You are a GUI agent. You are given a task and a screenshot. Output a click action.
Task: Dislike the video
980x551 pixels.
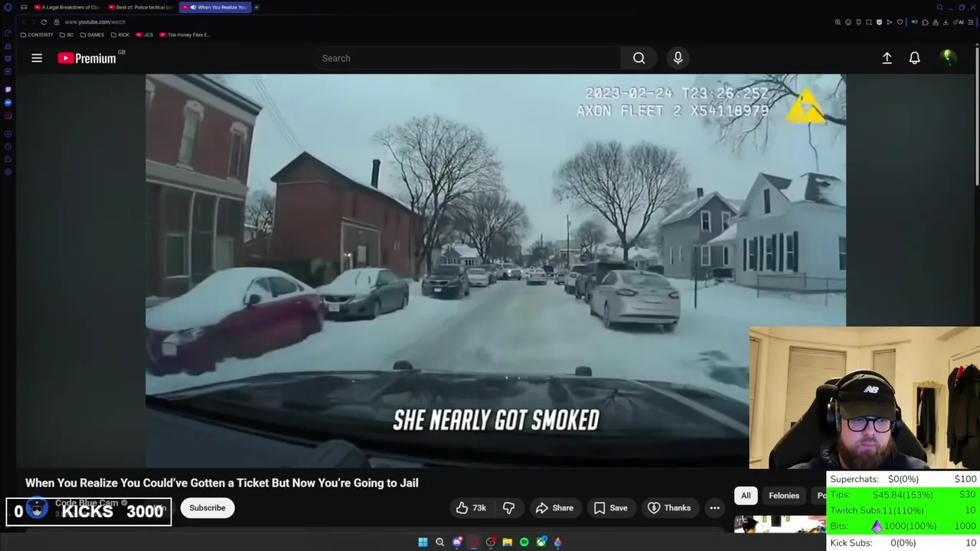(x=508, y=508)
